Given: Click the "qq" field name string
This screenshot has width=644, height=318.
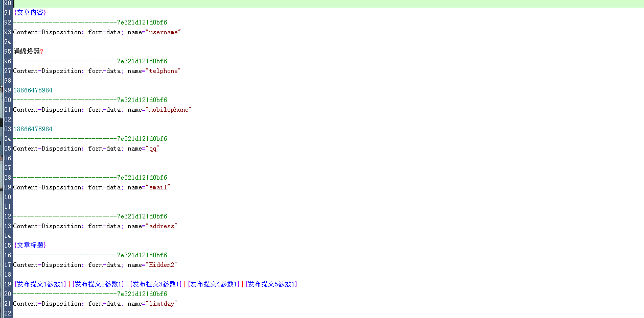Looking at the screenshot, I should (x=153, y=149).
